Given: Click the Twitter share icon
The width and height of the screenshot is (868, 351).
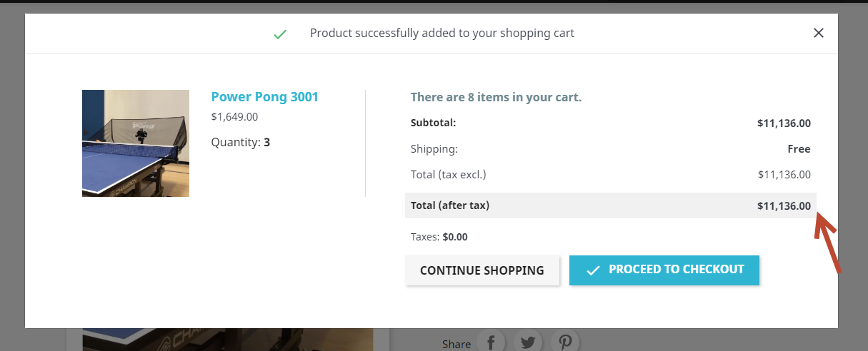Looking at the screenshot, I should [x=528, y=342].
